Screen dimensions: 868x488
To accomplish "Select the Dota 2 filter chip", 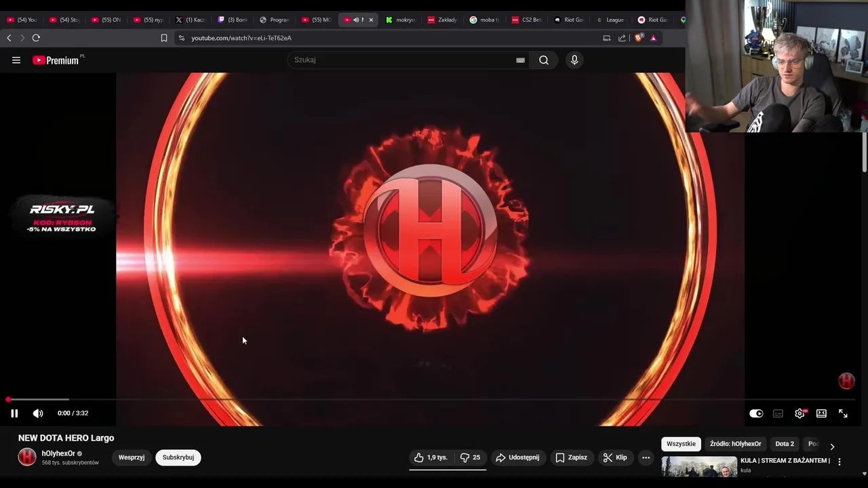I will (785, 444).
